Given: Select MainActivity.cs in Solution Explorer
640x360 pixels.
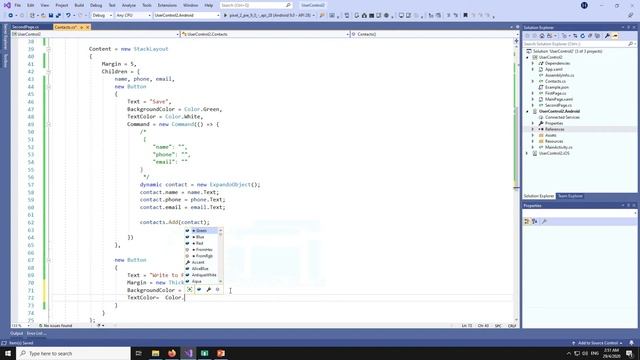Looking at the screenshot, I should (558, 147).
